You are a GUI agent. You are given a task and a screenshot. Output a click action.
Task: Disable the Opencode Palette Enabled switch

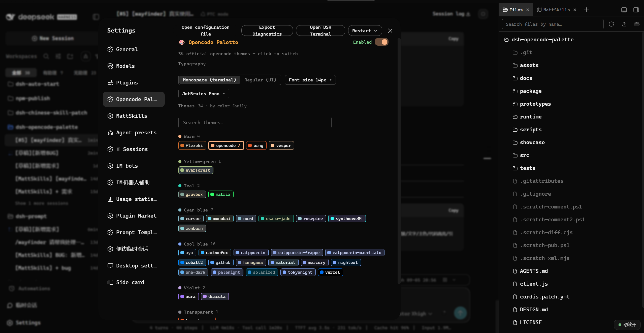(382, 42)
